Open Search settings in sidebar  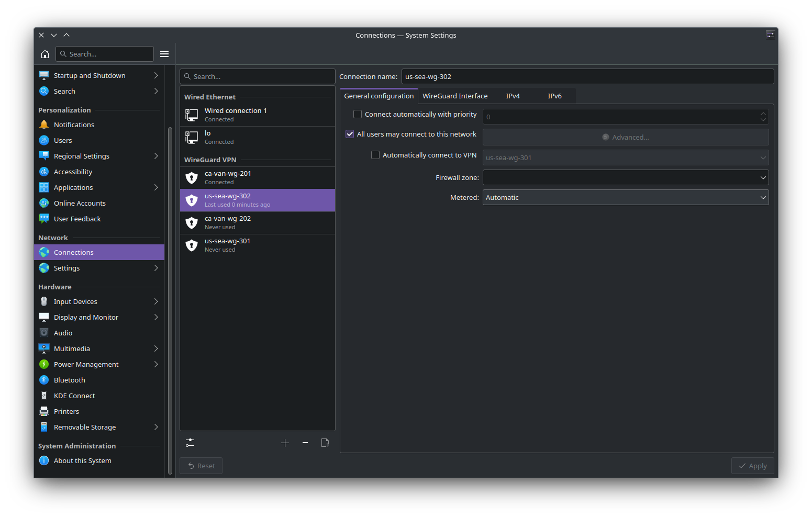click(x=99, y=91)
